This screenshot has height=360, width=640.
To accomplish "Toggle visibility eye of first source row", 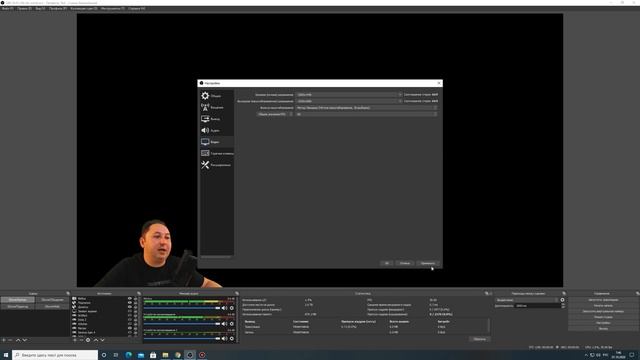I will point(130,299).
